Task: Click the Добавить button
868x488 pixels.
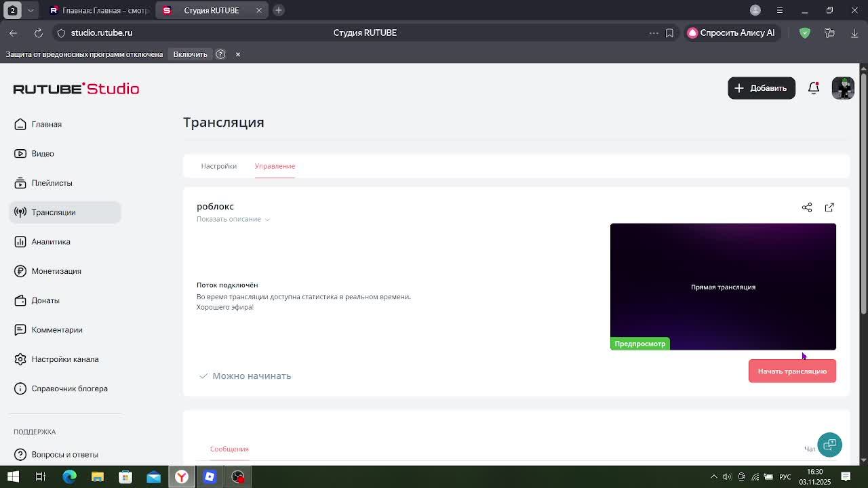Action: pyautogui.click(x=762, y=88)
